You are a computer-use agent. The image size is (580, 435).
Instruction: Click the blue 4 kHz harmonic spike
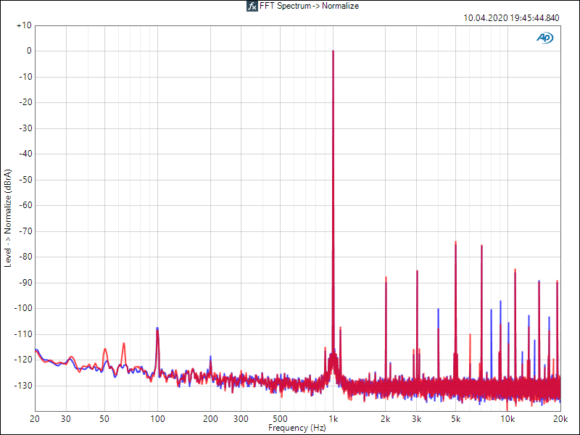point(438,310)
